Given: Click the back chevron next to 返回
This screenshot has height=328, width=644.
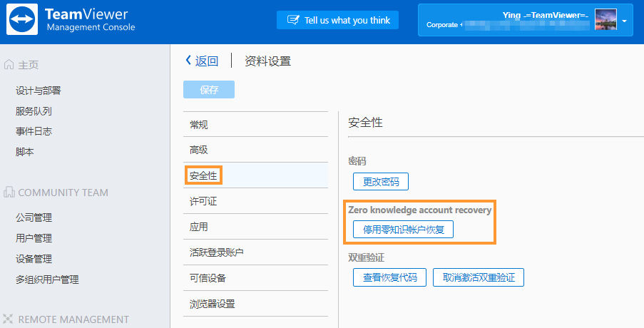Looking at the screenshot, I should pos(188,61).
